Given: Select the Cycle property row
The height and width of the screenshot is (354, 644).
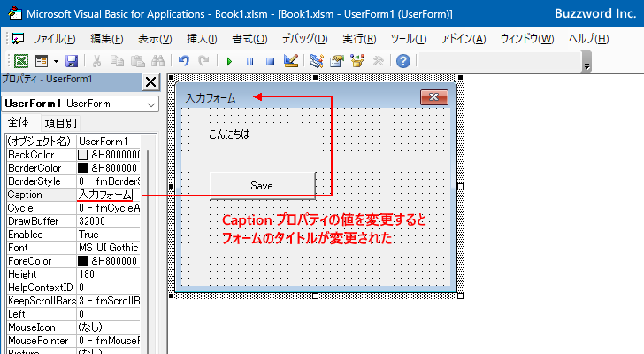Looking at the screenshot, I should click(x=73, y=208).
